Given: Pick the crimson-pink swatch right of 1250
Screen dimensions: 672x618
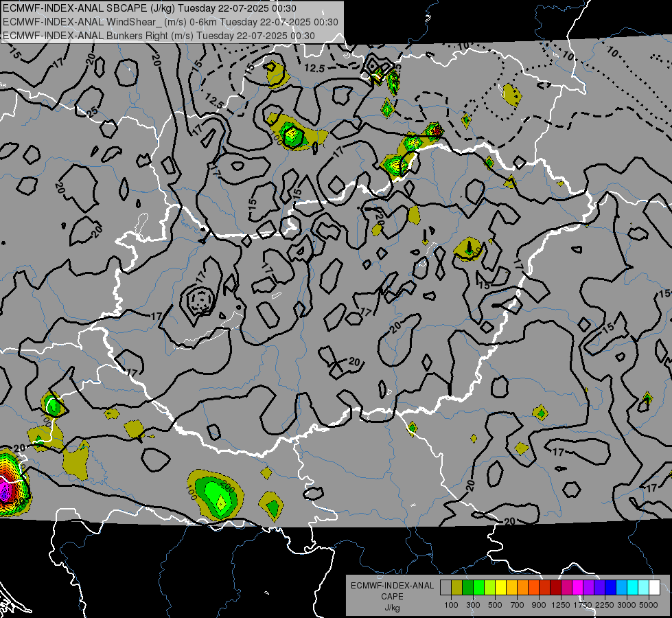Looking at the screenshot, I should tap(566, 588).
